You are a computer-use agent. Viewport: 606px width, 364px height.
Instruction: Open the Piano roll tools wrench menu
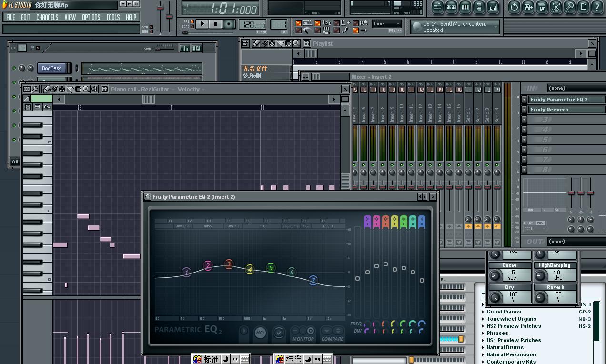[x=35, y=89]
